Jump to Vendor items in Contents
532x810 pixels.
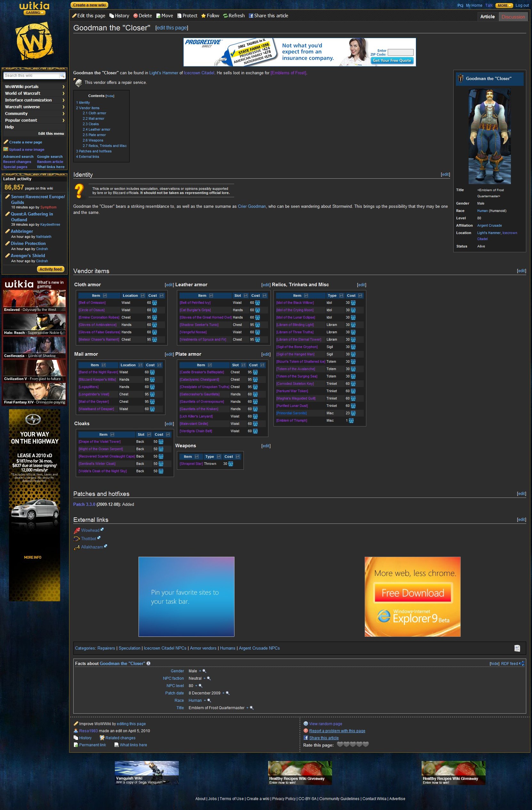88,108
